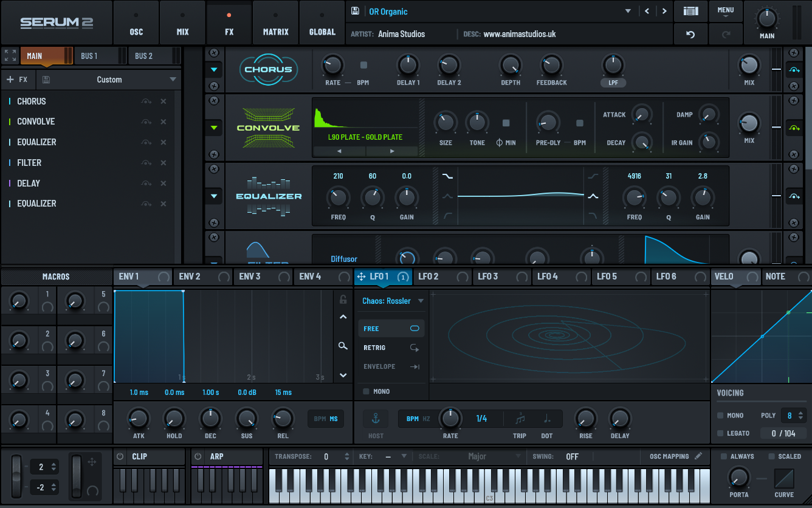Switch LFO rate mode to HZ
Viewport: 812px width, 508px height.
click(x=426, y=419)
